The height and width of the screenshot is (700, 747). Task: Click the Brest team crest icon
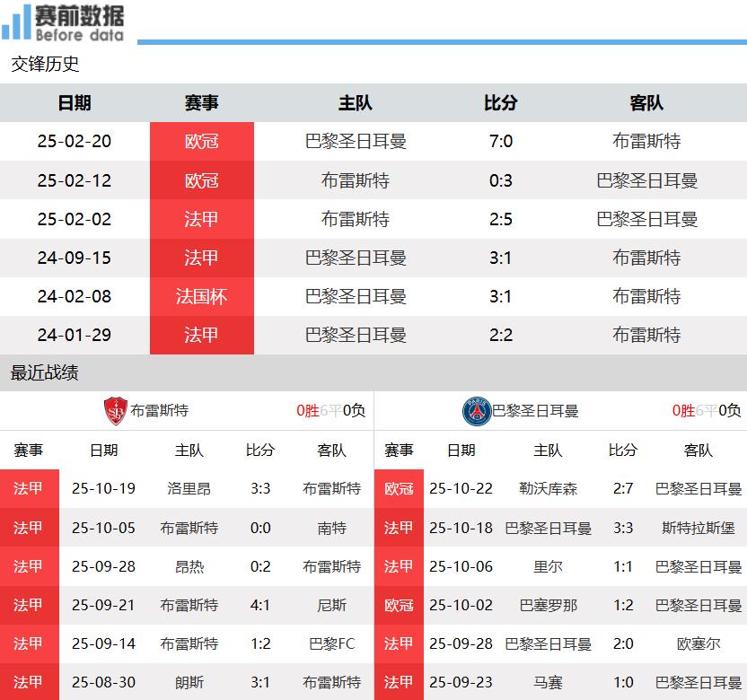pyautogui.click(x=116, y=410)
